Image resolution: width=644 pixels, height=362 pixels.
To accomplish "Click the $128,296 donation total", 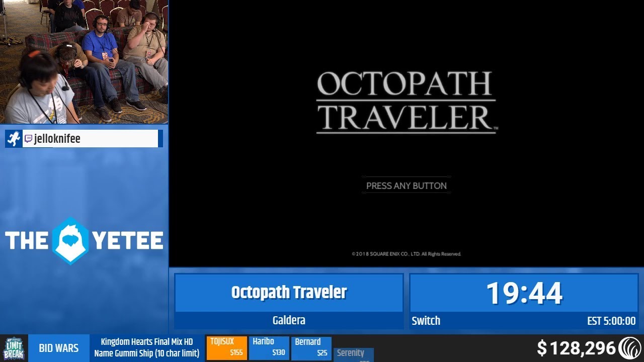I will point(577,348).
